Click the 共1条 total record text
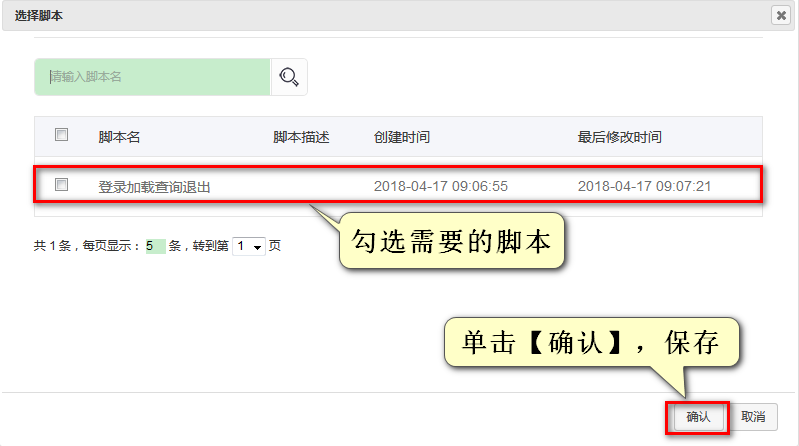This screenshot has height=446, width=799. pyautogui.click(x=52, y=246)
